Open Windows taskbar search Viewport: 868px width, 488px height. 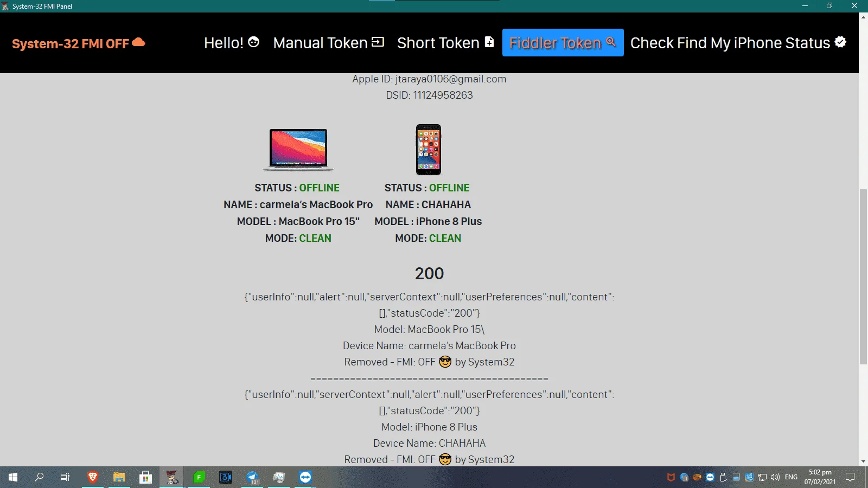click(39, 477)
